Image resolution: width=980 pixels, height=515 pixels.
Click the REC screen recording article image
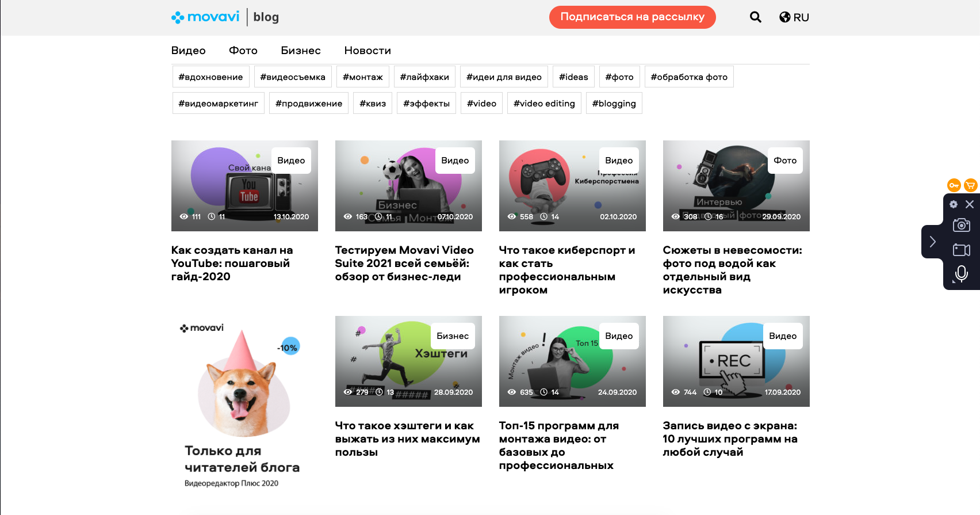pos(736,361)
